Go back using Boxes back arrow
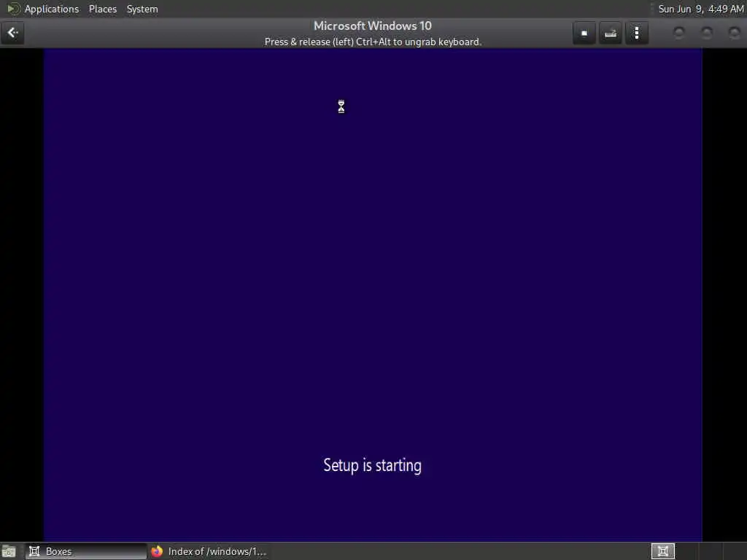The width and height of the screenshot is (747, 560). click(x=12, y=33)
